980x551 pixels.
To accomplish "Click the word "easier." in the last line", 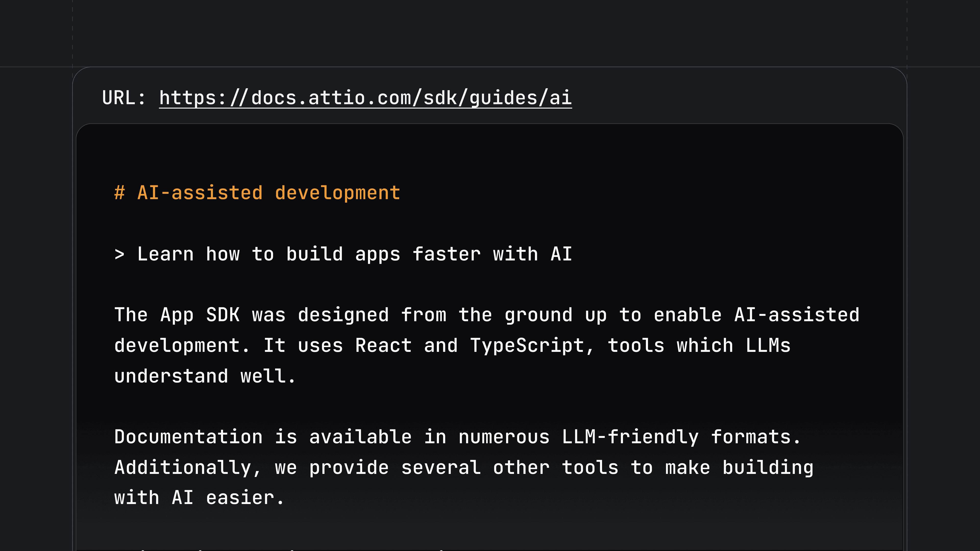I will 245,498.
